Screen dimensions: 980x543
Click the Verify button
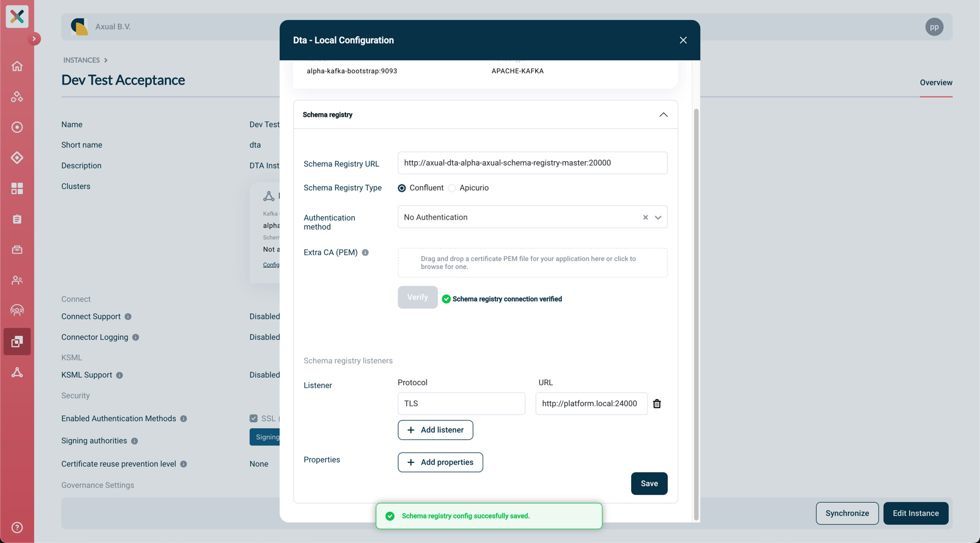[417, 297]
